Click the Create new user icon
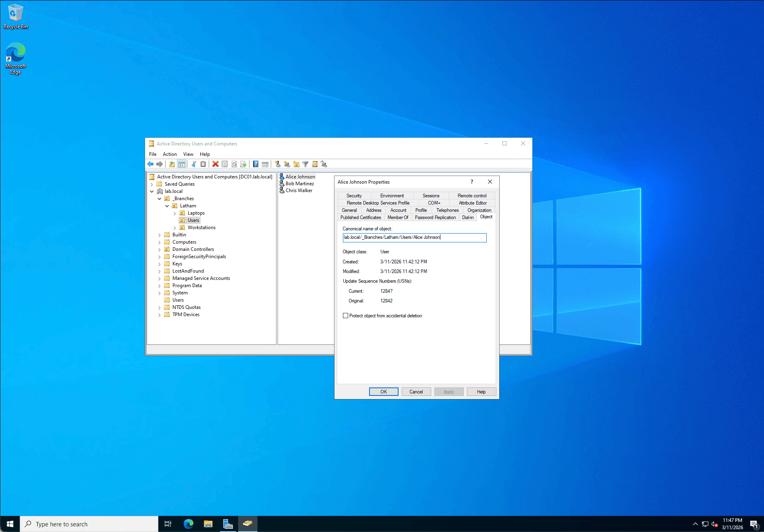Screen dimensions: 764x532 [277, 164]
